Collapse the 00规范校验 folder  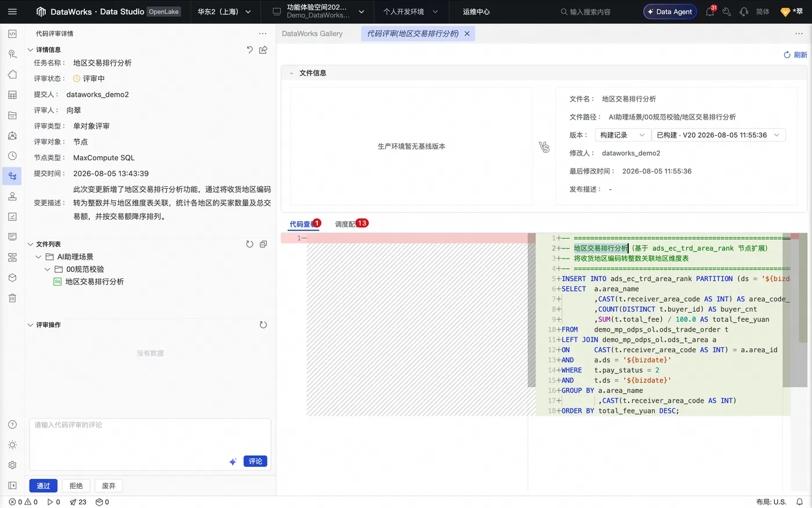(x=48, y=269)
